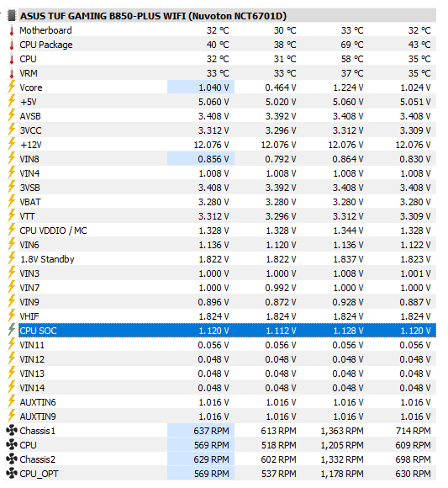
Task: Click the thermometer icon next to VRM
Action: click(x=12, y=73)
